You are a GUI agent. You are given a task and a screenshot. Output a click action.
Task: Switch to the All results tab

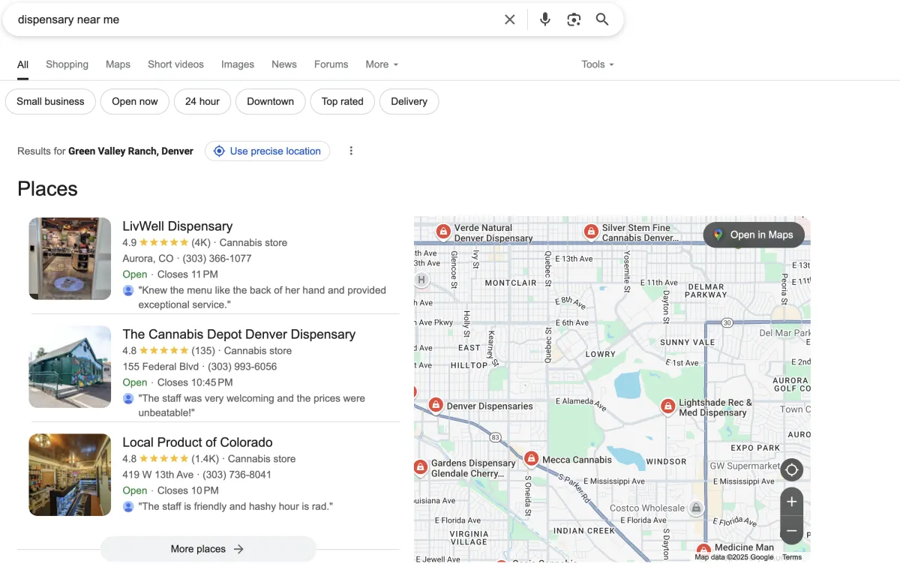[x=23, y=64]
